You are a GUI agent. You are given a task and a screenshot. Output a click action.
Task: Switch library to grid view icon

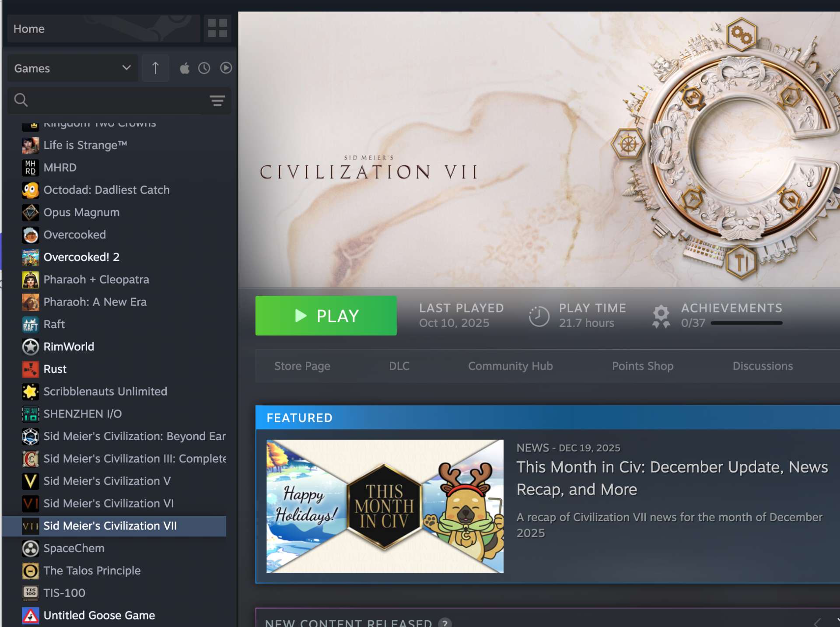pos(217,28)
